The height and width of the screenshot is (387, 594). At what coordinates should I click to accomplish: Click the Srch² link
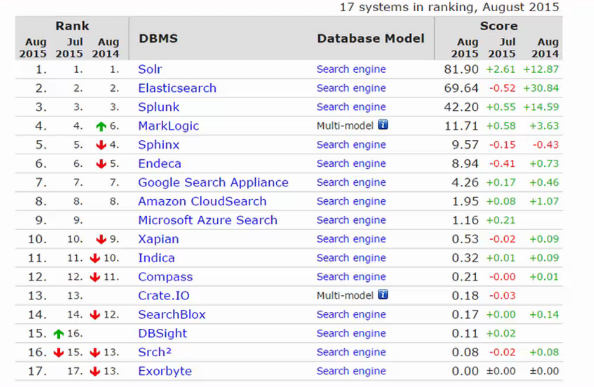[155, 352]
